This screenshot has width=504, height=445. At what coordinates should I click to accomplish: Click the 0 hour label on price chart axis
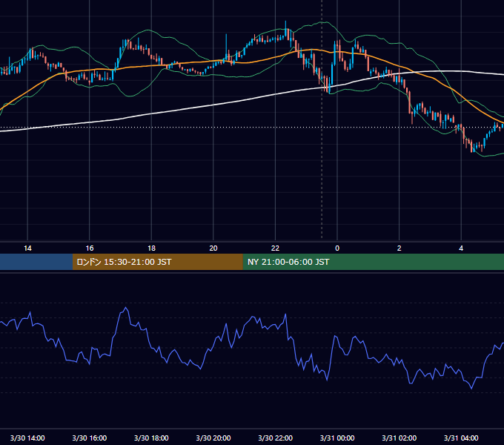tap(337, 248)
